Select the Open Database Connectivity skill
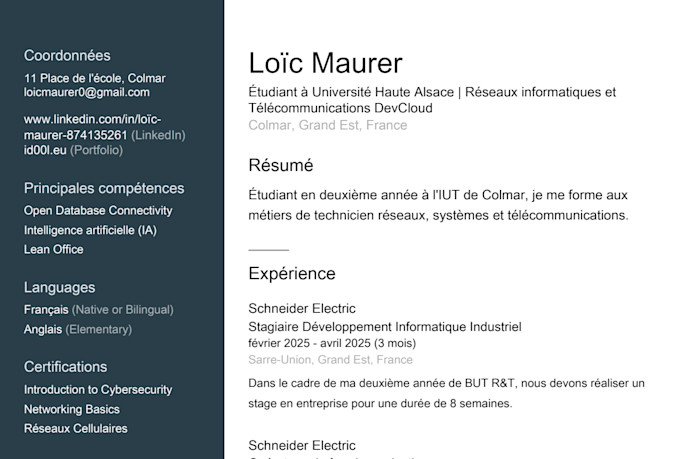 point(98,210)
